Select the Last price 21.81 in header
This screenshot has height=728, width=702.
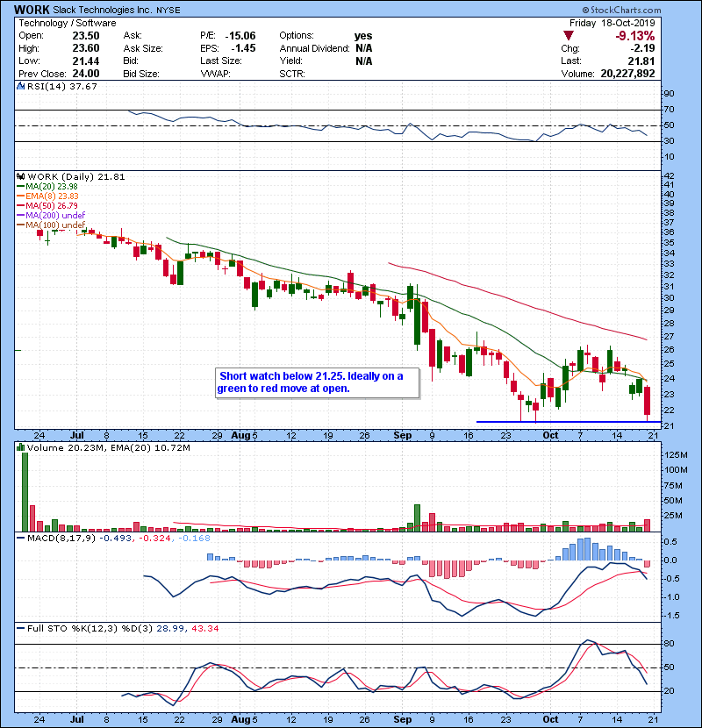click(641, 61)
